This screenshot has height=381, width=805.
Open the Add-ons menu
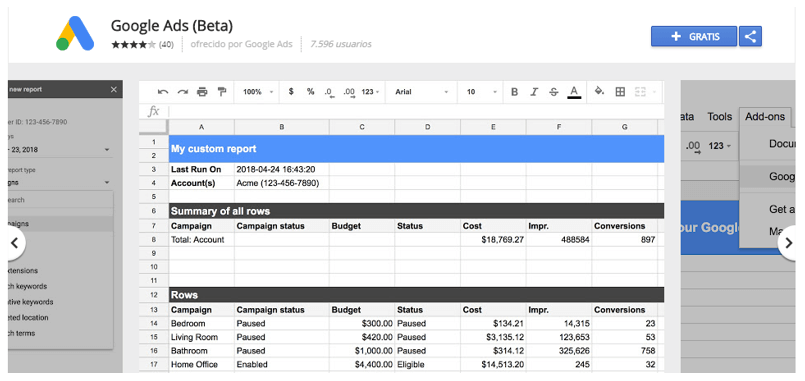pyautogui.click(x=765, y=117)
